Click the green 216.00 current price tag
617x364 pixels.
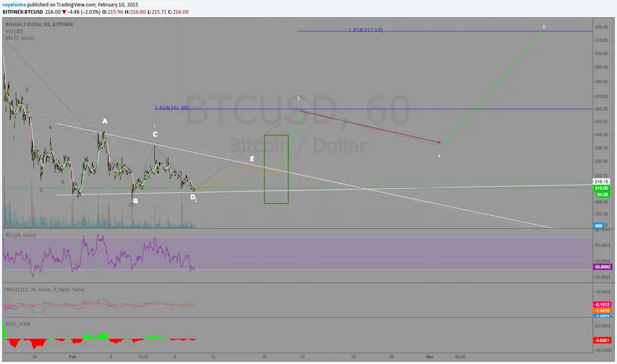pyautogui.click(x=601, y=189)
